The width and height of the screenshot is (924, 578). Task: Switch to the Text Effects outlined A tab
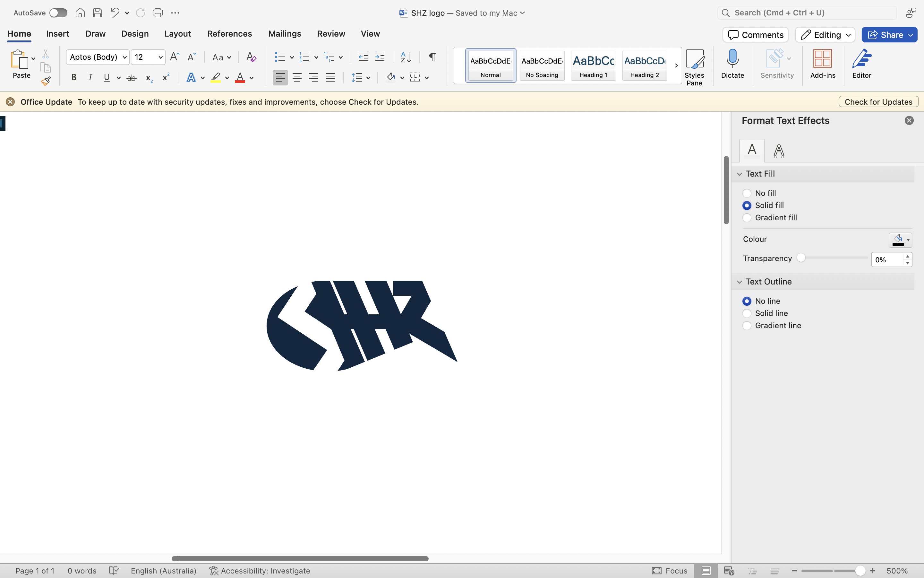click(779, 150)
